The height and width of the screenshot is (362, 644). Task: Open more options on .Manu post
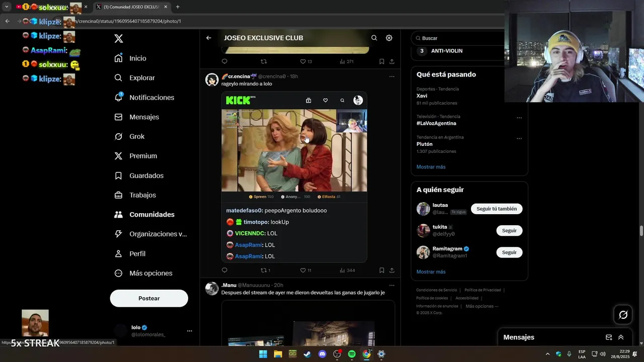pos(392,286)
